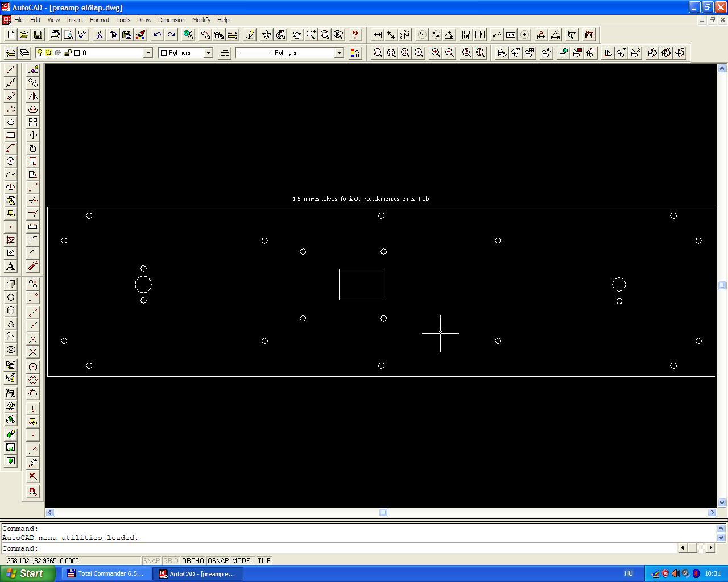Image resolution: width=728 pixels, height=582 pixels.
Task: Toggle GRID mode in status bar
Action: click(x=171, y=561)
